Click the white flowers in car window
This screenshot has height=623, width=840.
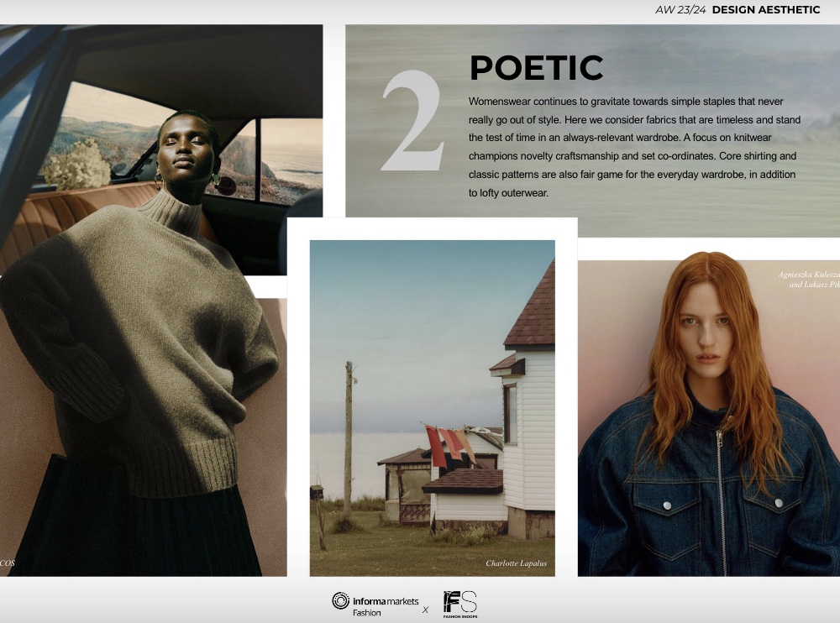click(x=76, y=164)
